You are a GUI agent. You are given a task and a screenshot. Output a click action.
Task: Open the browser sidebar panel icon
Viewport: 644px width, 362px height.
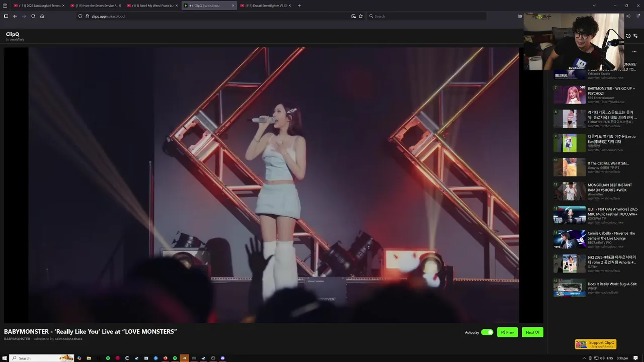(x=6, y=16)
